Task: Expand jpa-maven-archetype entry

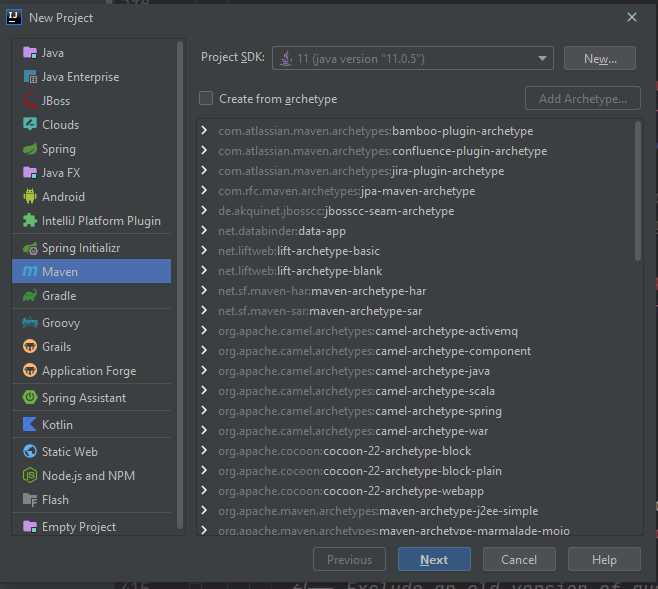Action: click(x=204, y=190)
